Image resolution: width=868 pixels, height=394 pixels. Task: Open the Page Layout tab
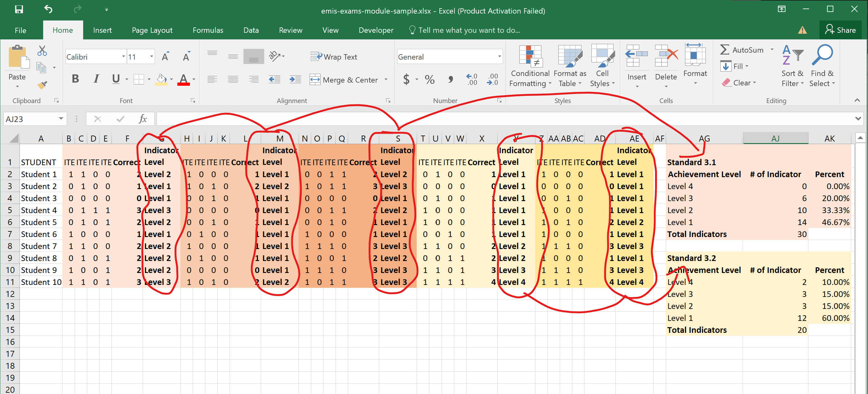coord(152,30)
